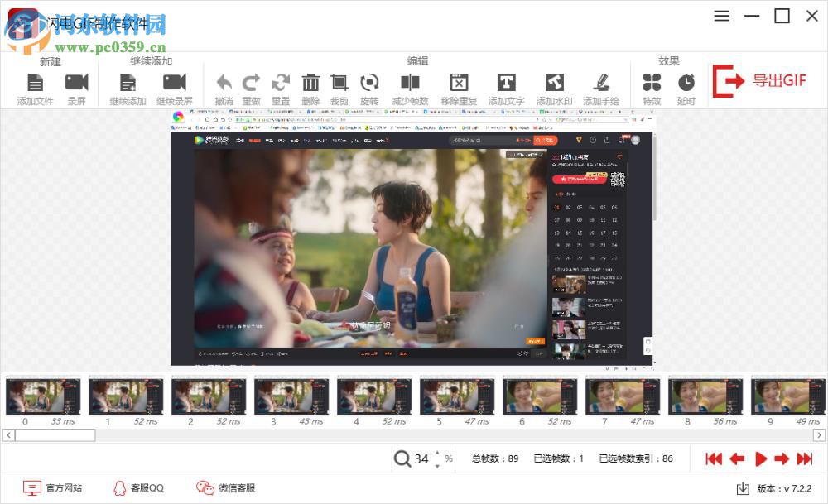Export with the 导出GIF button

(x=759, y=81)
